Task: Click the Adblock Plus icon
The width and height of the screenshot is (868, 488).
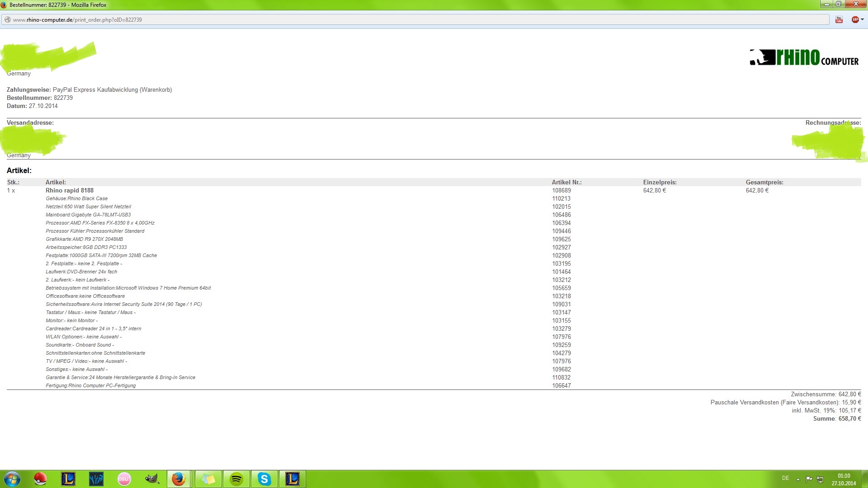Action: (854, 19)
